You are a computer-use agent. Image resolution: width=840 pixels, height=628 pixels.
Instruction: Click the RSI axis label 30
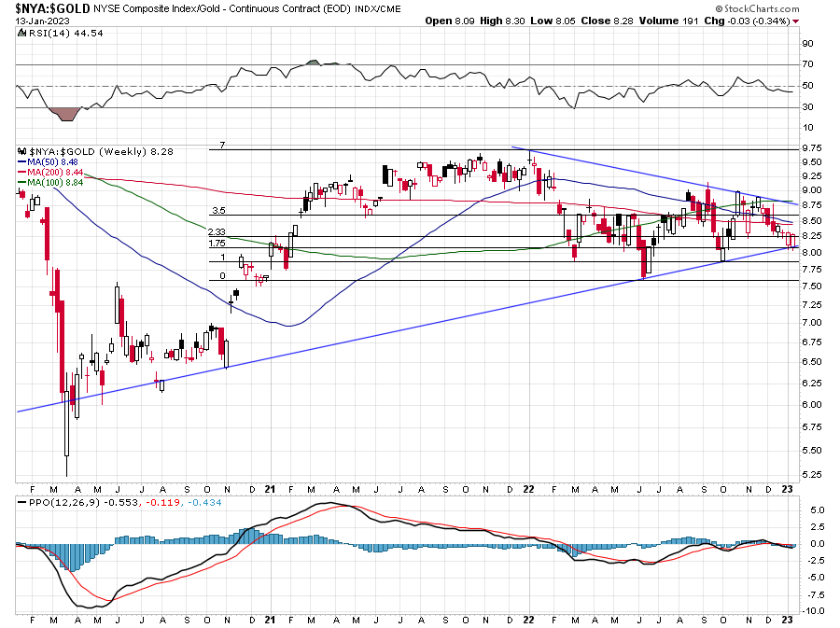[x=807, y=107]
